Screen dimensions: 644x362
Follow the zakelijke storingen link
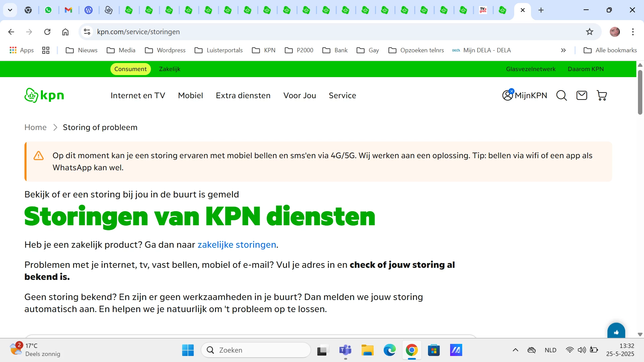(237, 245)
